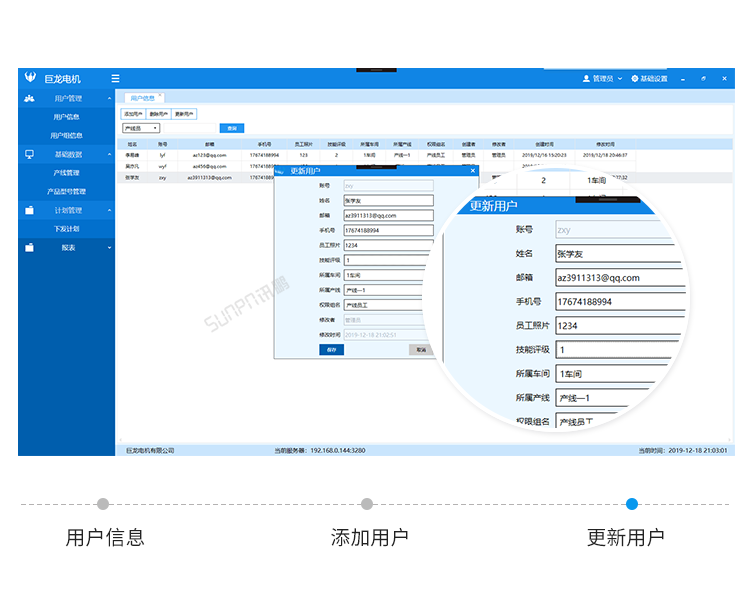
Task: Click the 基础数据 monitor icon in the sidebar
Action: point(30,154)
